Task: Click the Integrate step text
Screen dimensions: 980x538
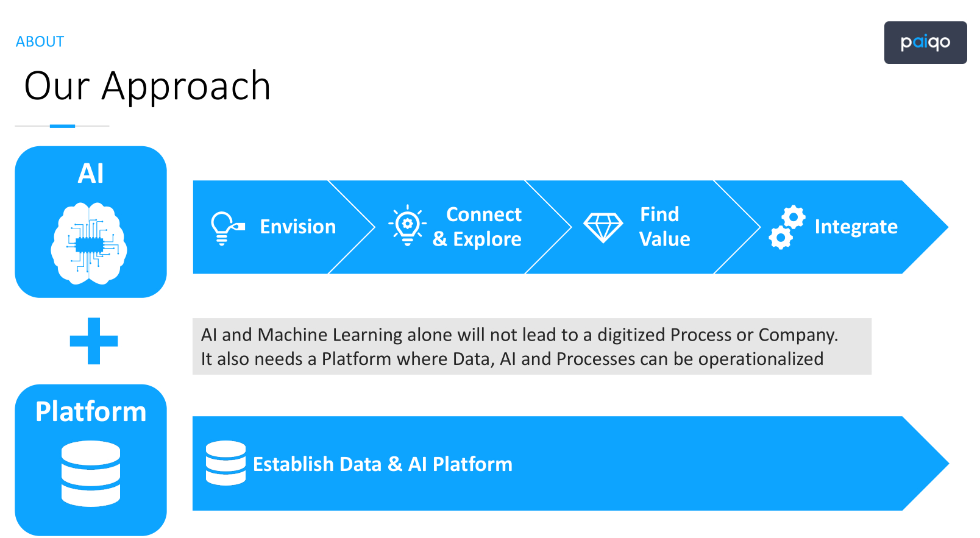Action: point(856,227)
